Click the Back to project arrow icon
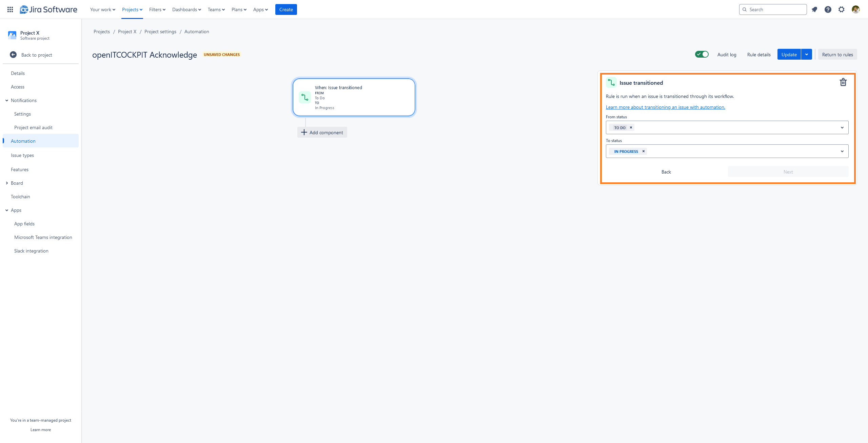Viewport: 868px width, 443px height. pyautogui.click(x=13, y=55)
